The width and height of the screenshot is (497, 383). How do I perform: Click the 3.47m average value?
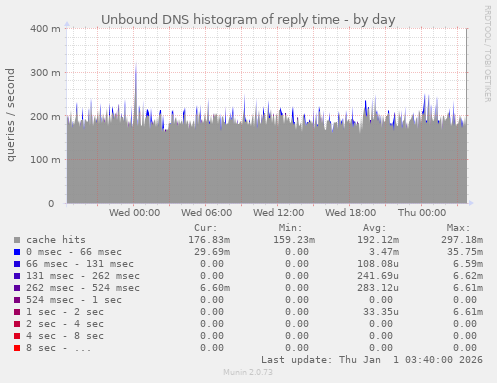pyautogui.click(x=384, y=252)
